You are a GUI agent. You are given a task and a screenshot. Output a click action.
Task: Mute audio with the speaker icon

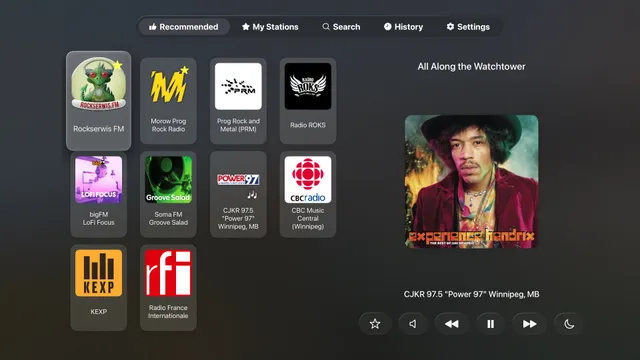pyautogui.click(x=413, y=324)
